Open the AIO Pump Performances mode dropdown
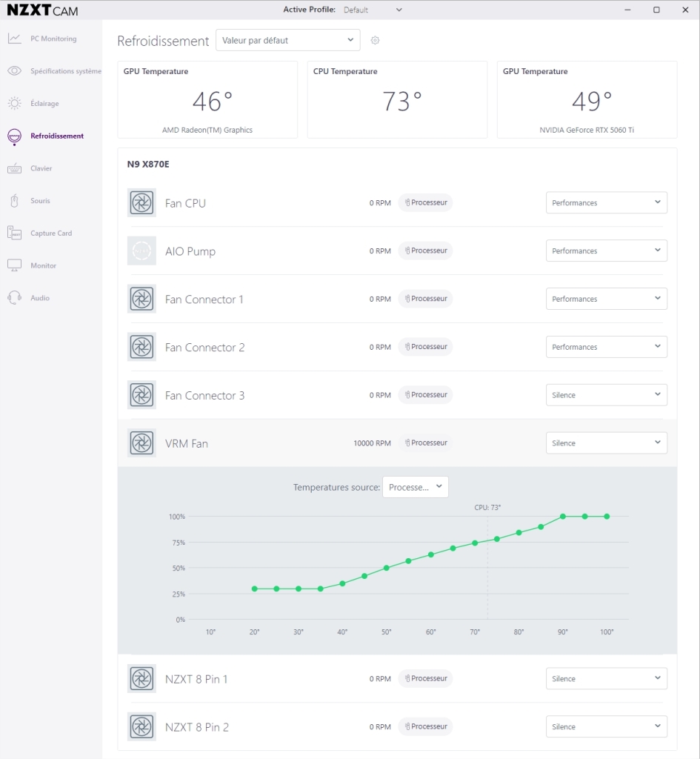Screen dimensions: 700x759 point(606,251)
